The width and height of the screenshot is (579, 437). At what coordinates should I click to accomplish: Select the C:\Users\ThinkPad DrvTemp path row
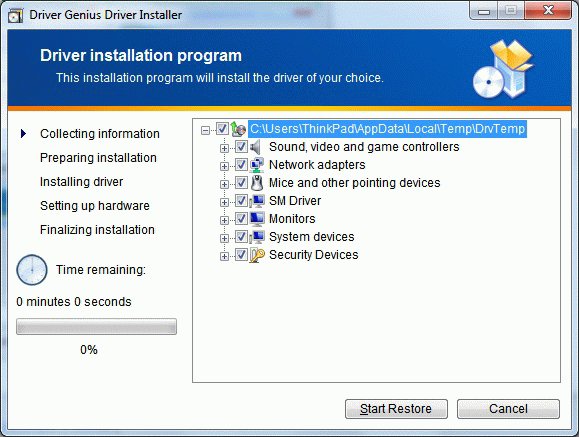pos(387,129)
